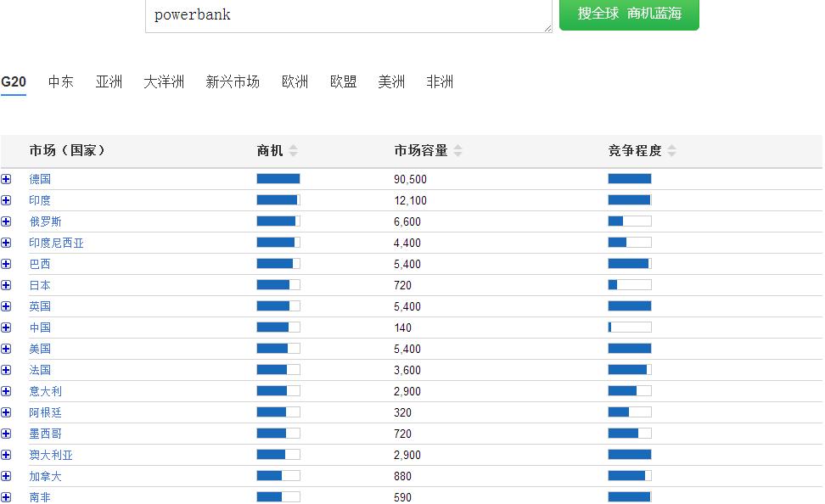Viewport: 825px width, 504px height.
Task: Expand the 南非 row details
Action: (x=7, y=496)
